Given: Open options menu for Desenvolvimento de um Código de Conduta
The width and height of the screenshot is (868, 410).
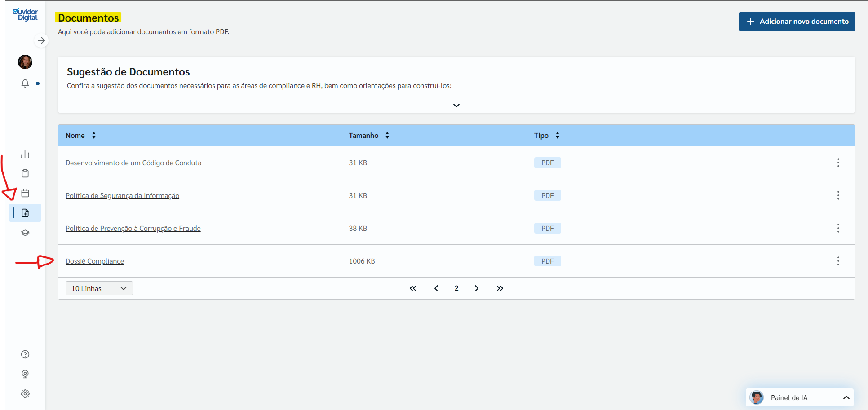Looking at the screenshot, I should click(x=838, y=163).
